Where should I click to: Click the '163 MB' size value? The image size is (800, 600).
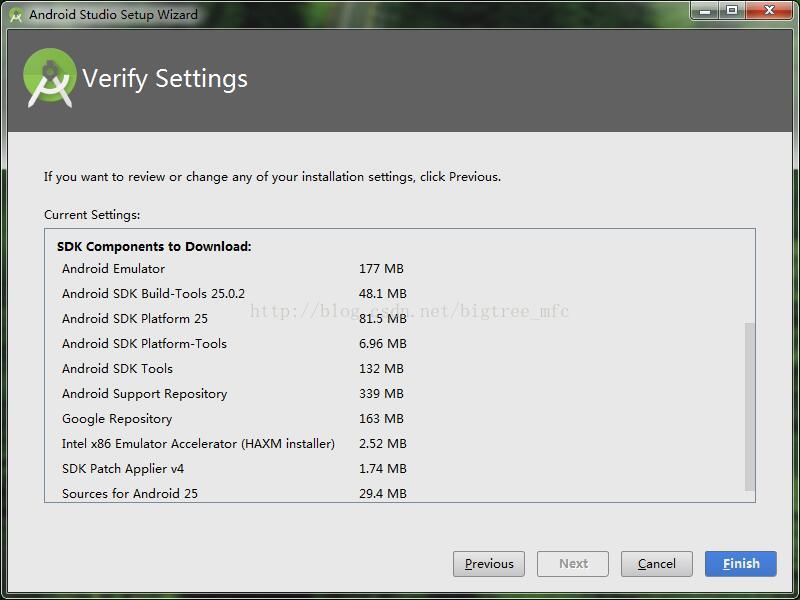pos(381,418)
